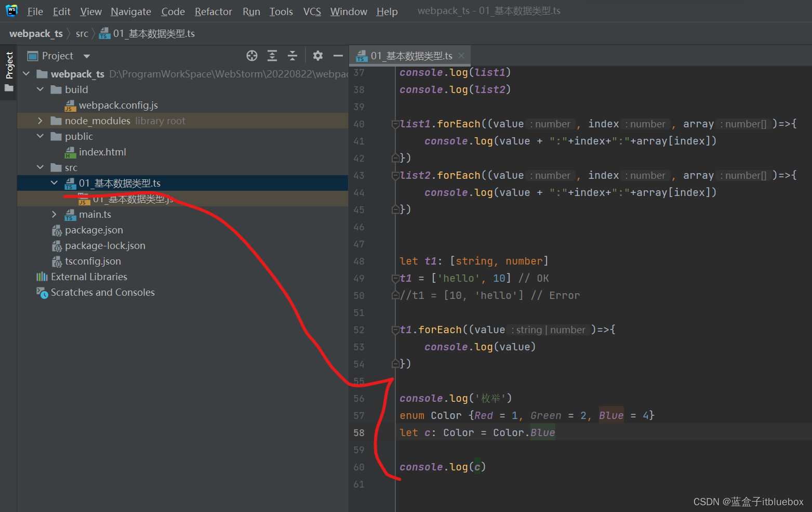Click the src folder icon
Image resolution: width=812 pixels, height=512 pixels.
(x=56, y=167)
